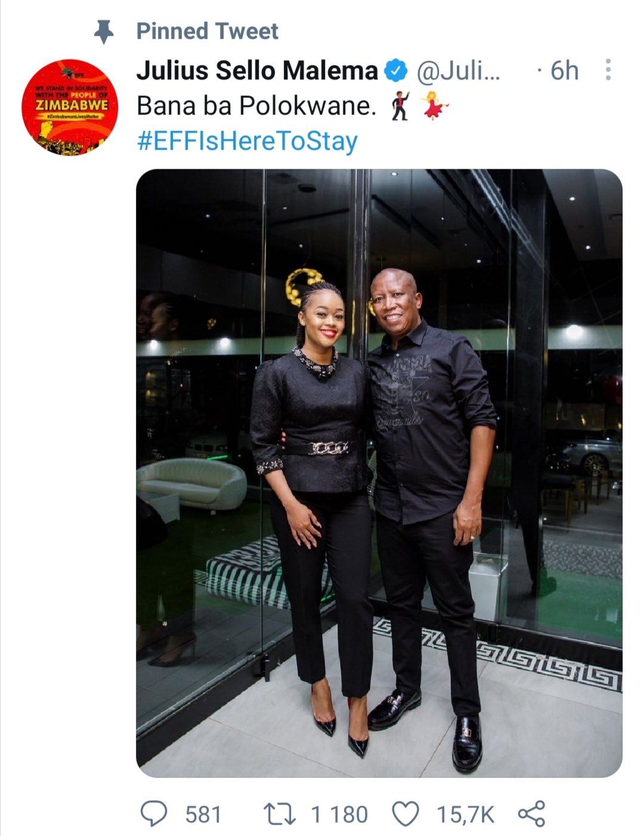
Task: Click the @Juli... username handle
Action: click(x=458, y=71)
